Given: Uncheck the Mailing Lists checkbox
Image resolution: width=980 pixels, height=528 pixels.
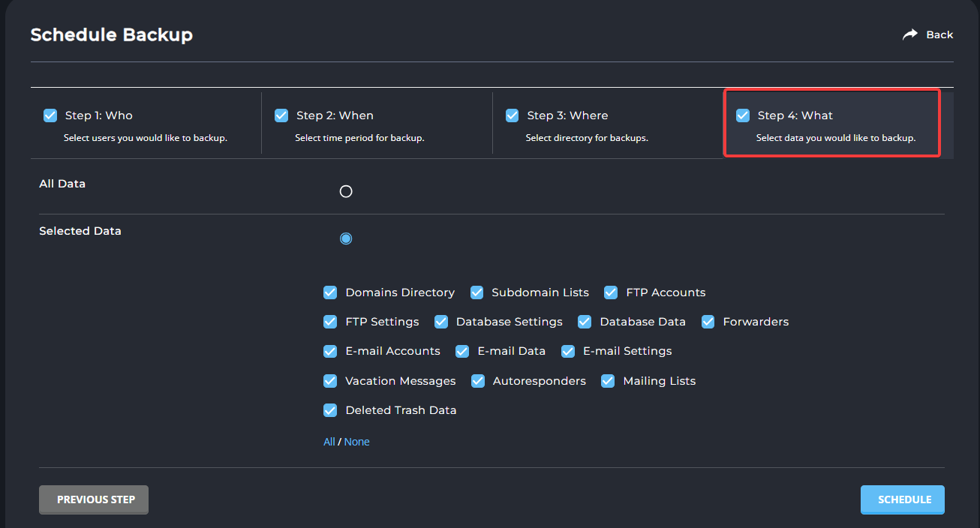Looking at the screenshot, I should click(x=608, y=381).
